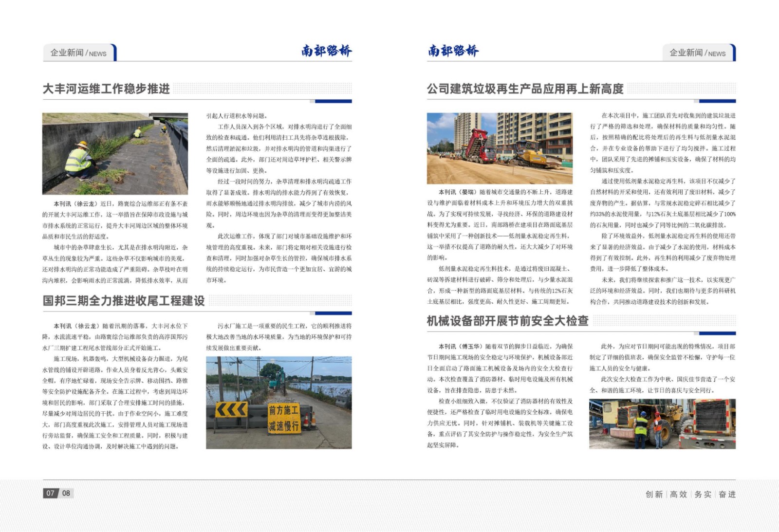Open the photo with 前方施工 减速慢行 sign
This screenshot has height=532, width=779.
click(278, 403)
